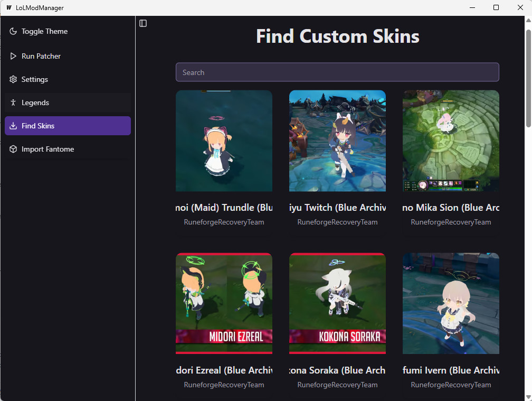Click the sidebar collapse icon above Find Custom Skins

[143, 23]
